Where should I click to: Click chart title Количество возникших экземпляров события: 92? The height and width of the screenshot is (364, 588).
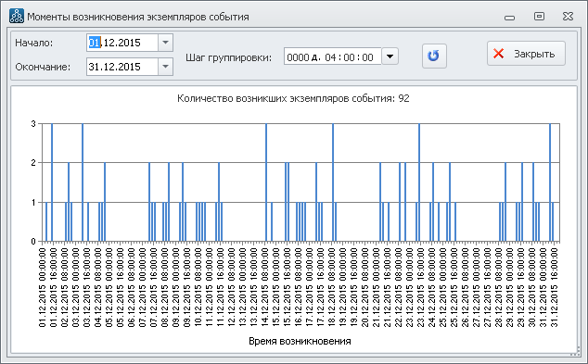click(x=293, y=98)
